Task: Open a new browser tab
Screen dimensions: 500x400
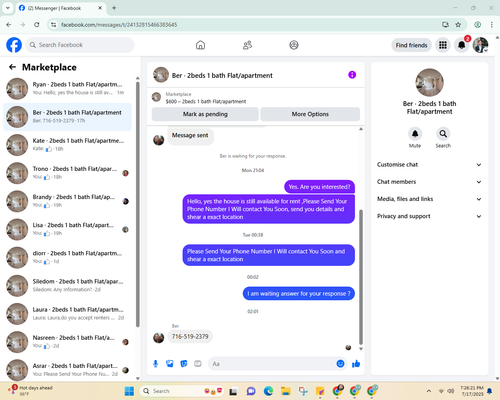Action: 114,8
